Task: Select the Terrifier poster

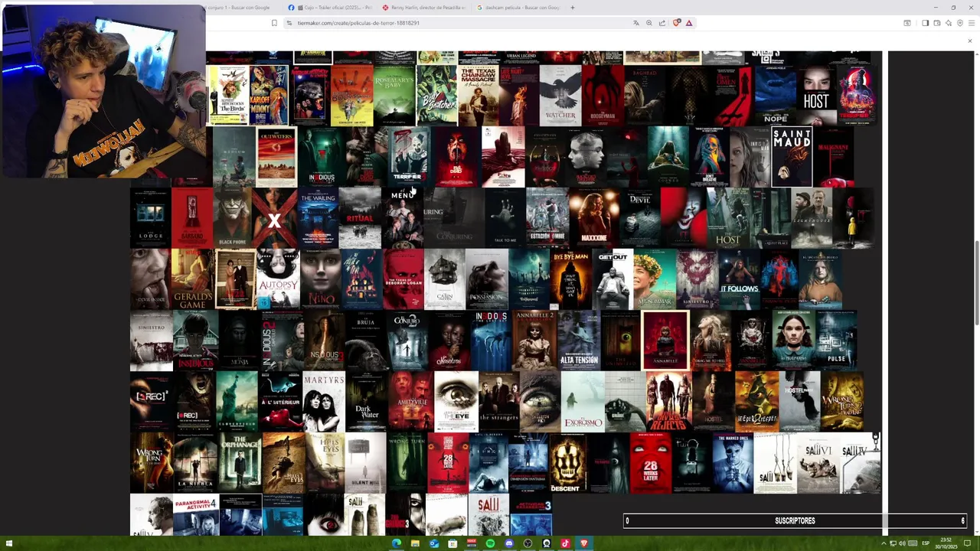Action: coord(408,157)
